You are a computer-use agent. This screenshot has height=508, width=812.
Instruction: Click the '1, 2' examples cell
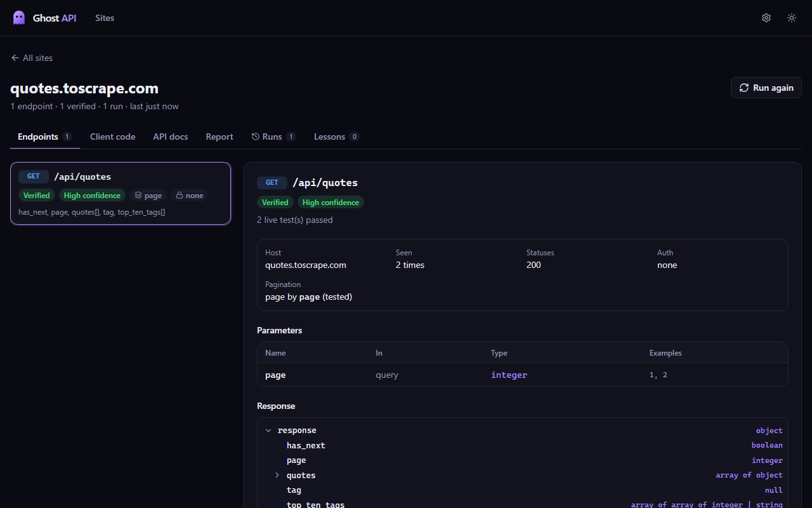tap(658, 375)
